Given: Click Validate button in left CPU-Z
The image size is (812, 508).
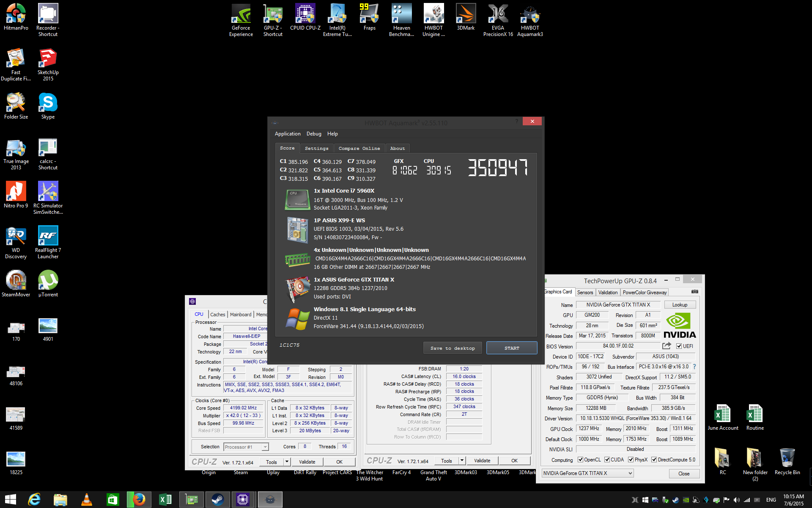Looking at the screenshot, I should pyautogui.click(x=307, y=462).
